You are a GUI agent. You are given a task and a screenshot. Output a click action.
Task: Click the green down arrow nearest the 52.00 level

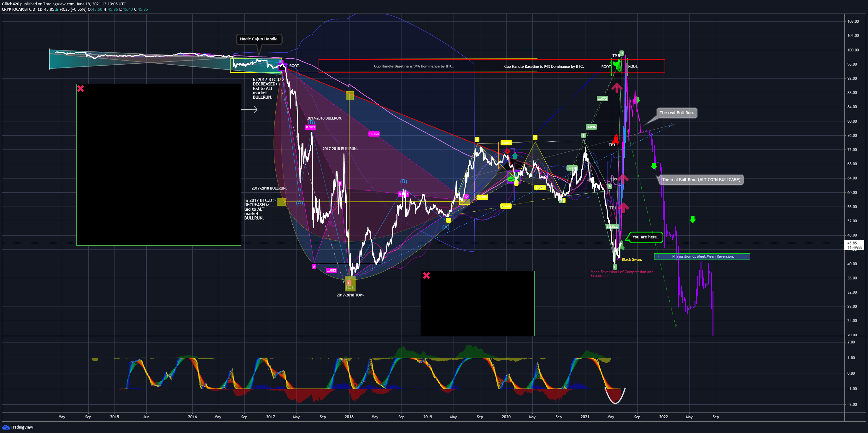(x=692, y=220)
